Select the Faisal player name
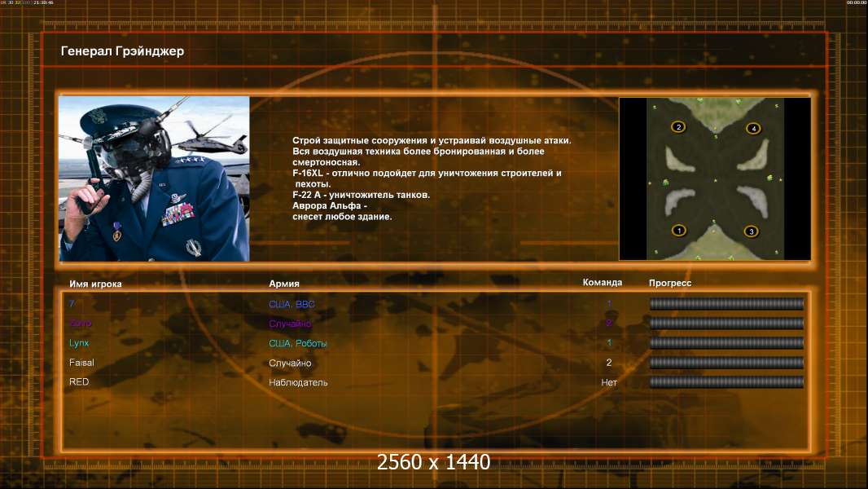The image size is (868, 489). pyautogui.click(x=81, y=363)
